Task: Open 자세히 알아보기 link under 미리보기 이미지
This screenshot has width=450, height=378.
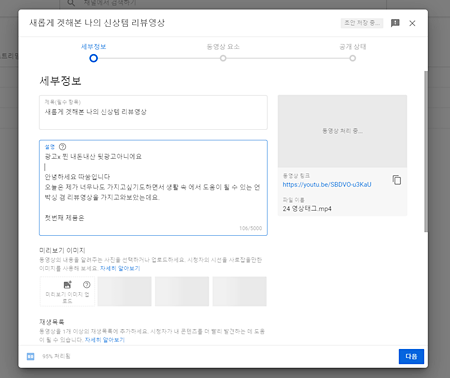Action: (120, 268)
